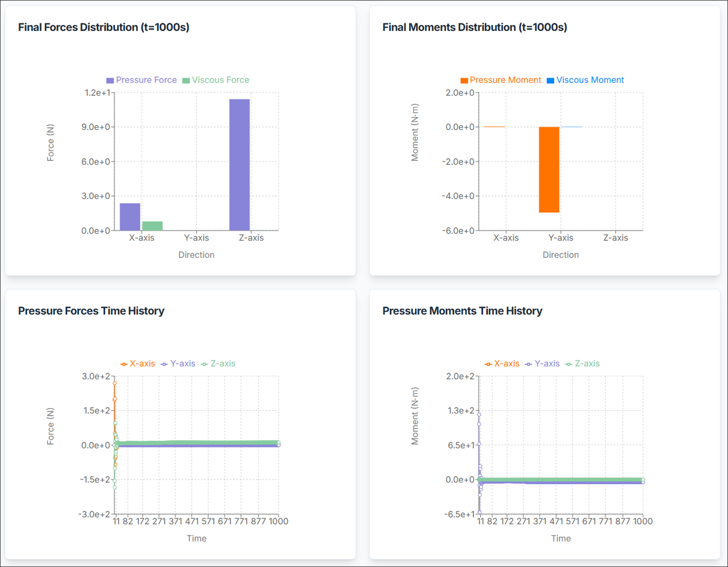Click the Pressure Moments Time History heading
This screenshot has width=728, height=567.
point(462,311)
